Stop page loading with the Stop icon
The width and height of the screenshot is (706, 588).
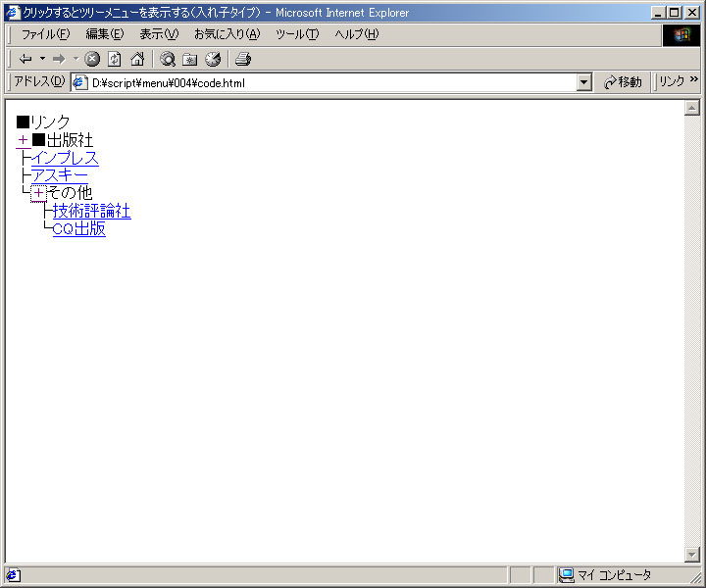(x=92, y=59)
